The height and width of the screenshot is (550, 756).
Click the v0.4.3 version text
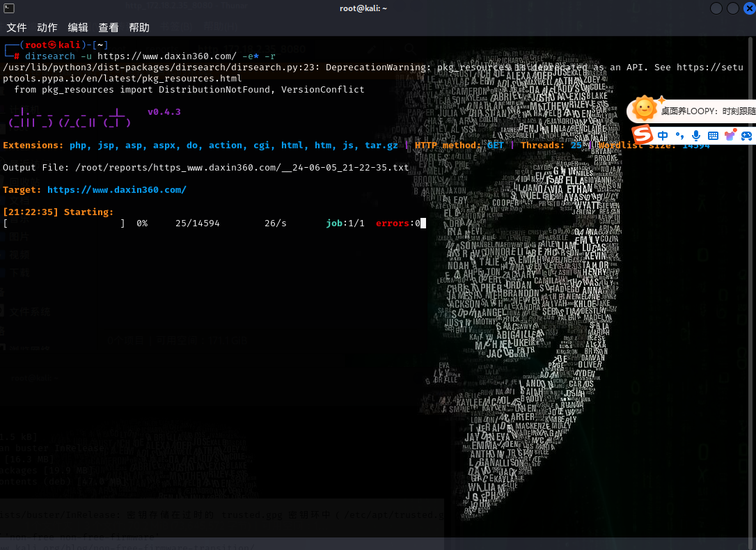pyautogui.click(x=164, y=112)
